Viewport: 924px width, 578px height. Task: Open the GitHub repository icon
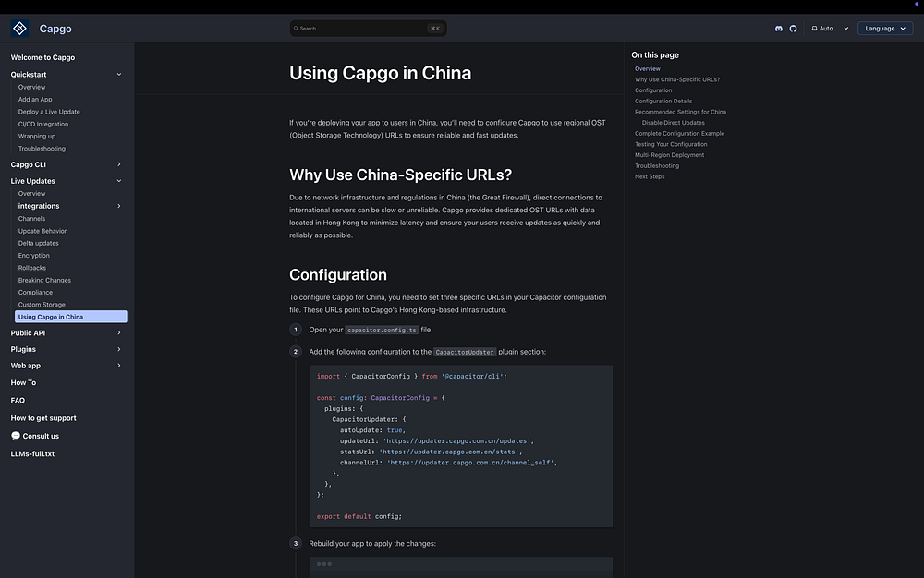(792, 29)
